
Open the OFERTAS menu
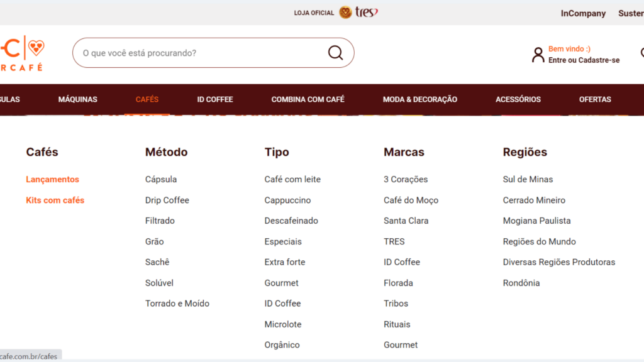[595, 99]
